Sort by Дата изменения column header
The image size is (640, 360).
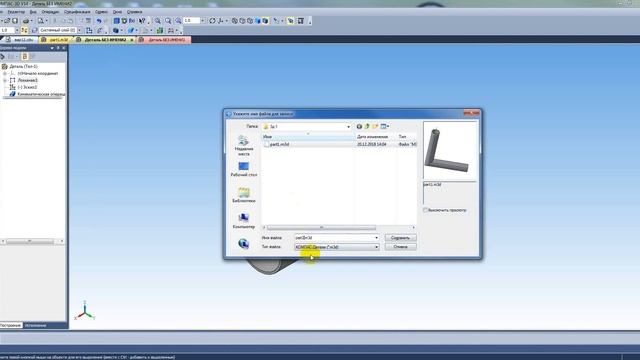pyautogui.click(x=376, y=136)
